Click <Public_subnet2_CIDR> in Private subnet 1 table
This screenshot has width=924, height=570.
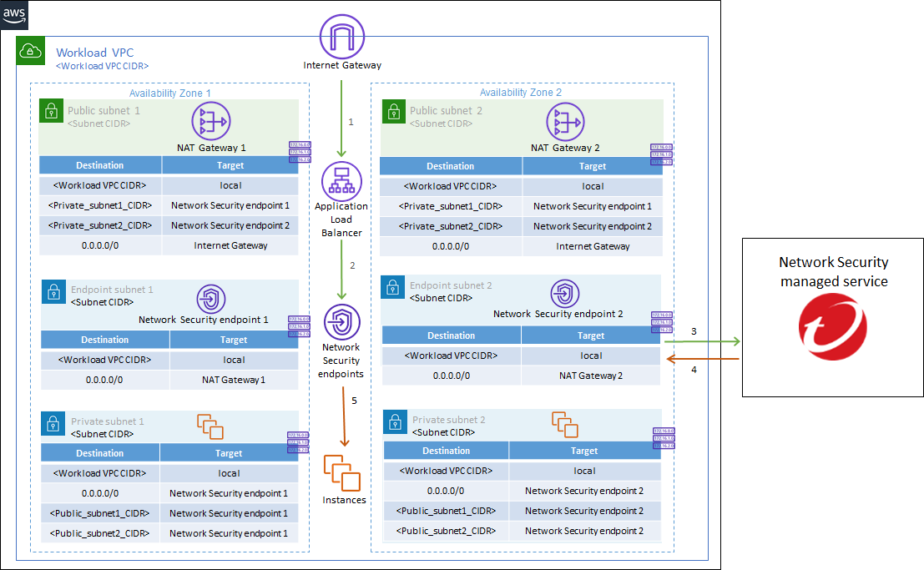pos(99,533)
